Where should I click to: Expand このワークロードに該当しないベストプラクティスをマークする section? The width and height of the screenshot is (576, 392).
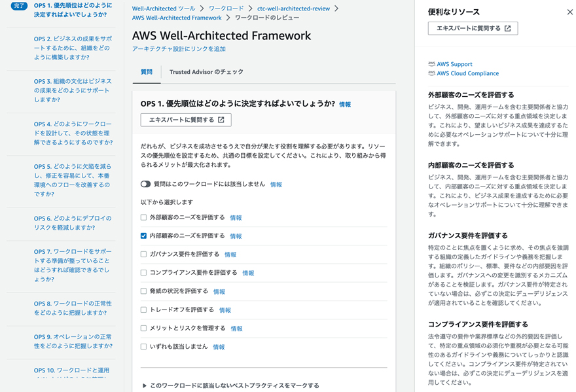pyautogui.click(x=230, y=385)
